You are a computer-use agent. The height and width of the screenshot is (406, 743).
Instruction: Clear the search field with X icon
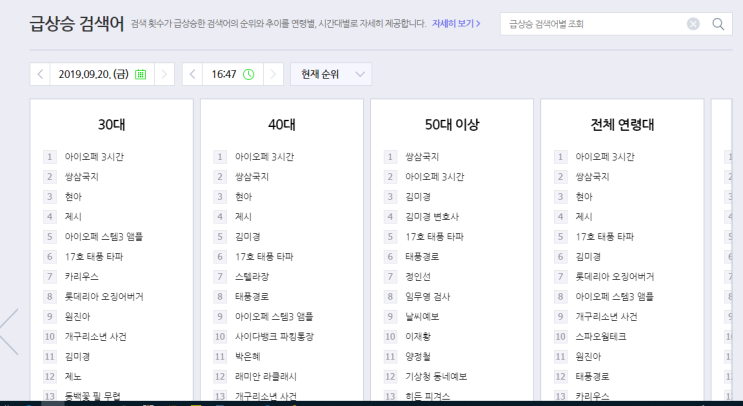click(x=693, y=24)
